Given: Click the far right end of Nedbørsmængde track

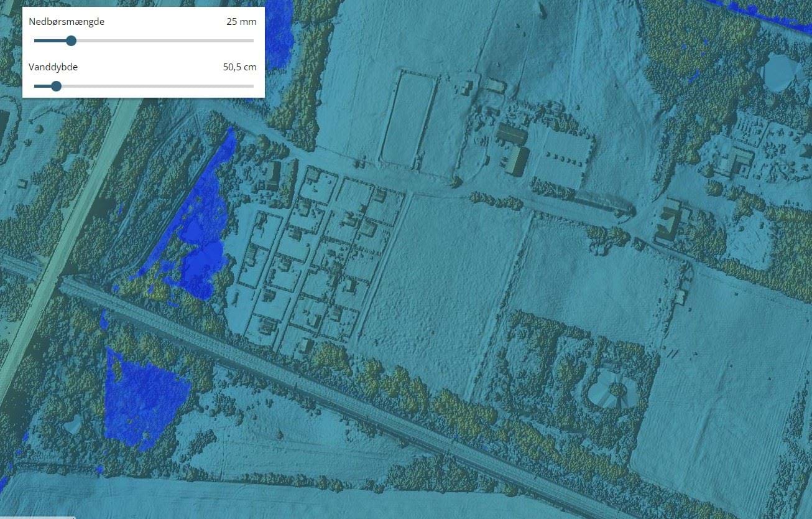Looking at the screenshot, I should click(252, 41).
